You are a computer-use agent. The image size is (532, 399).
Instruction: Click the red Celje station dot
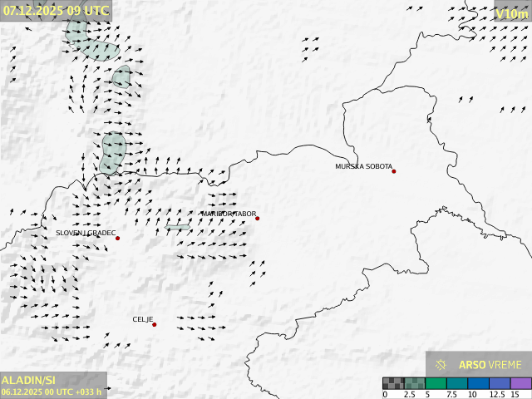(154, 324)
